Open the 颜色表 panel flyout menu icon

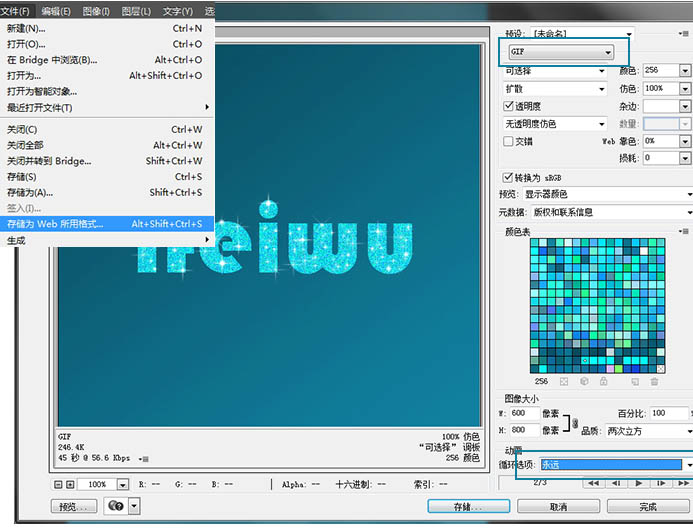[684, 231]
